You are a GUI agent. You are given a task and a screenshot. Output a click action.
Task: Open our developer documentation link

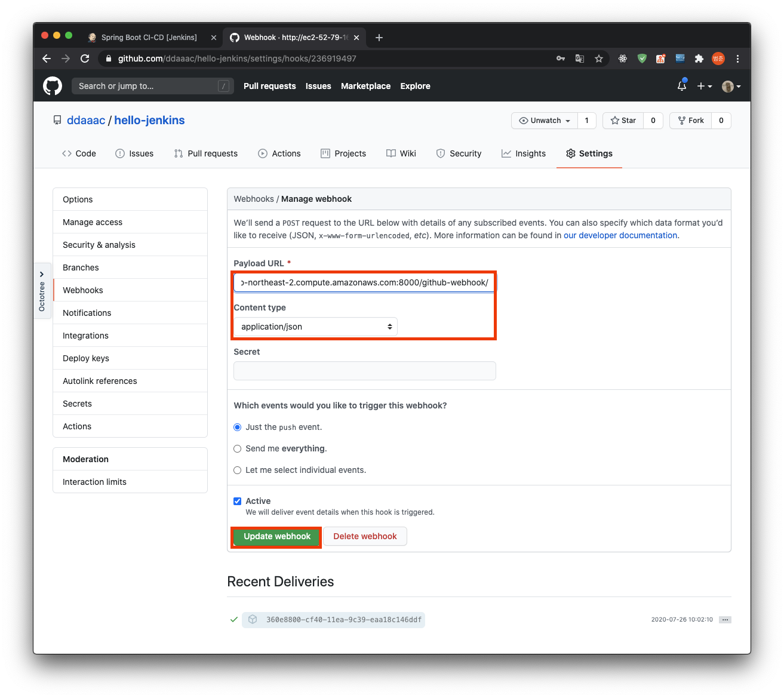pyautogui.click(x=620, y=235)
